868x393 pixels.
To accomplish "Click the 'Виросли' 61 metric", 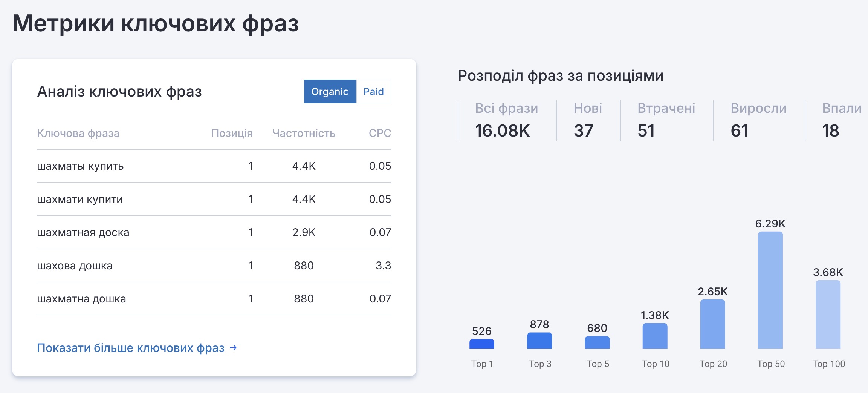I will [x=758, y=121].
